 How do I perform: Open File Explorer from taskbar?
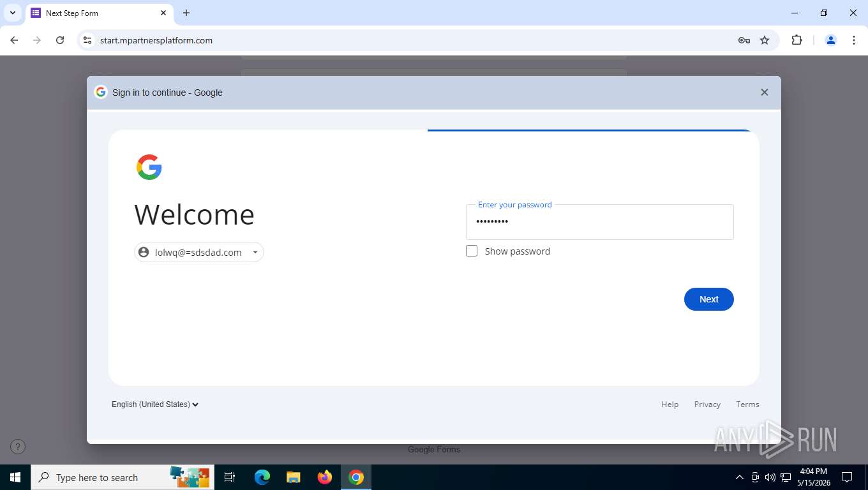[x=293, y=477]
